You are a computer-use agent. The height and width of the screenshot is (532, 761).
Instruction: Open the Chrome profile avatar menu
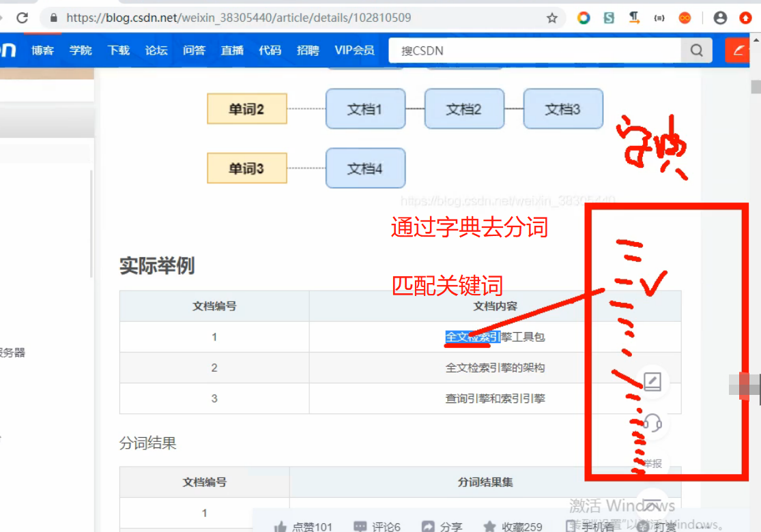click(x=720, y=18)
